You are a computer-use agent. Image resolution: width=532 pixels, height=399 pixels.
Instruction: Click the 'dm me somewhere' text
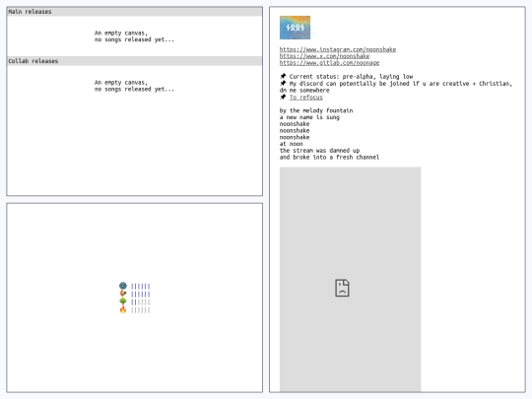coord(304,91)
